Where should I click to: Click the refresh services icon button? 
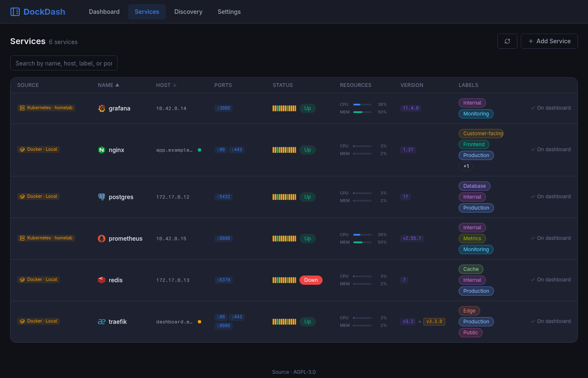click(x=507, y=41)
